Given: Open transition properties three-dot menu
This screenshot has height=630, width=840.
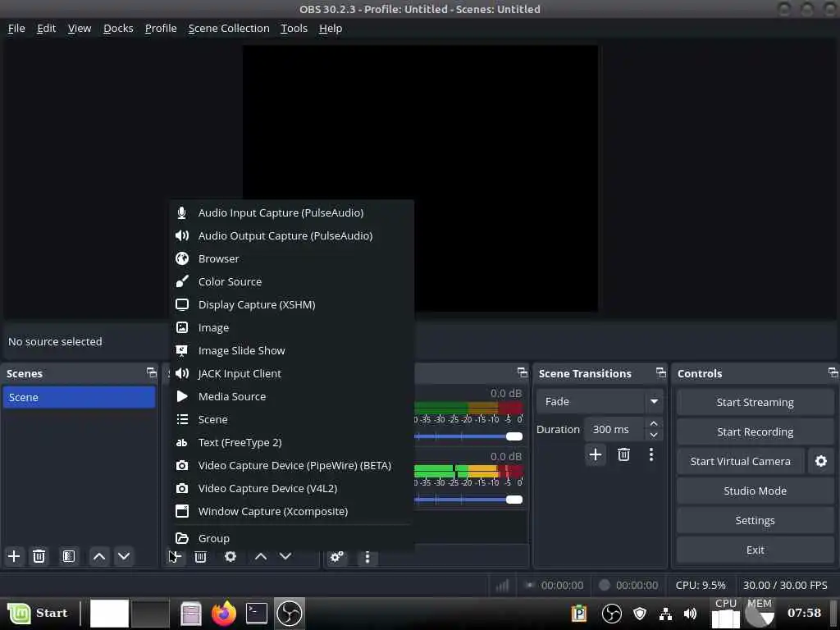Looking at the screenshot, I should click(x=651, y=454).
